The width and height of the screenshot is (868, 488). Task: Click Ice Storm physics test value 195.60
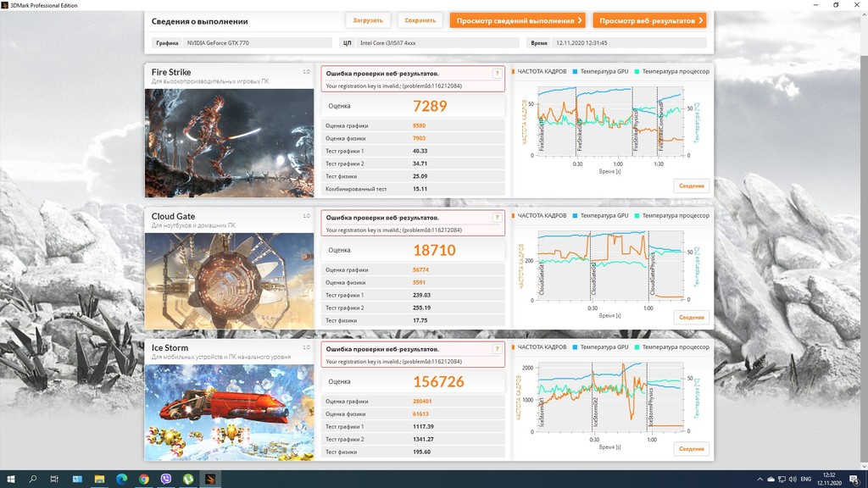click(x=421, y=452)
